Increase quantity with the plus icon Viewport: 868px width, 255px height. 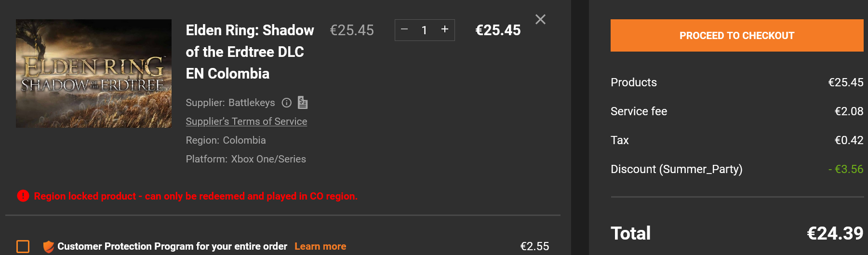tap(445, 29)
